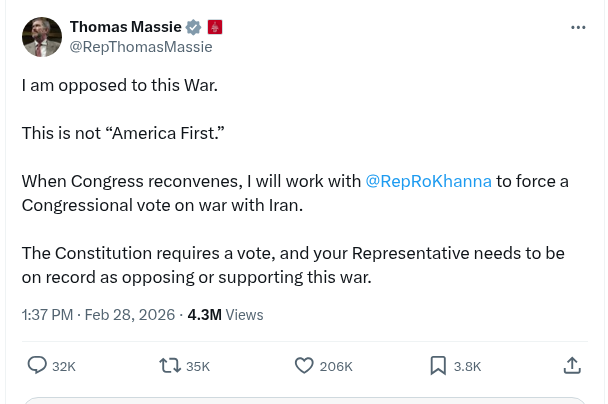This screenshot has height=404, width=608.
Task: Click the share upload icon
Action: coord(572,366)
